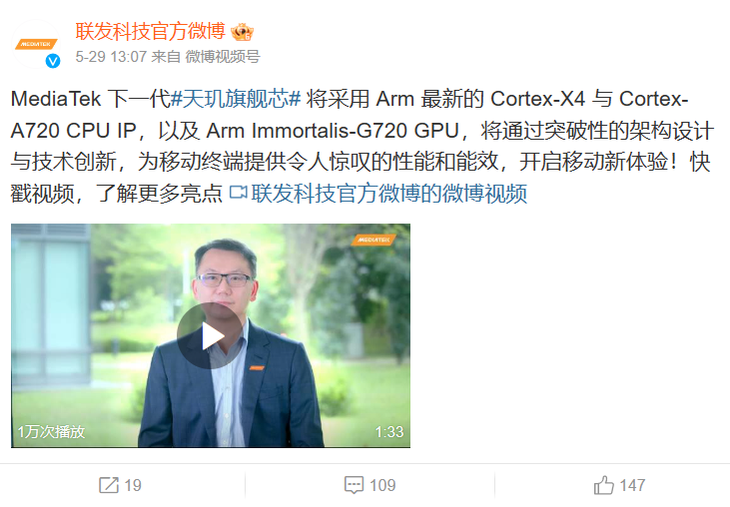Play the video with center play button
730x507 pixels.
[x=210, y=336]
